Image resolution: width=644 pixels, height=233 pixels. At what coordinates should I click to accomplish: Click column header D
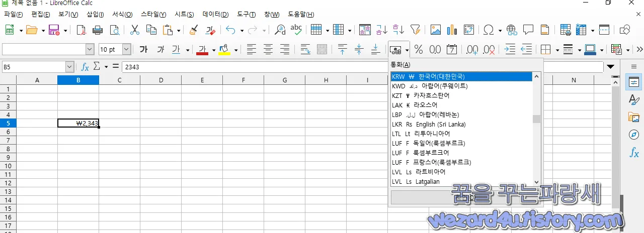pyautogui.click(x=160, y=80)
